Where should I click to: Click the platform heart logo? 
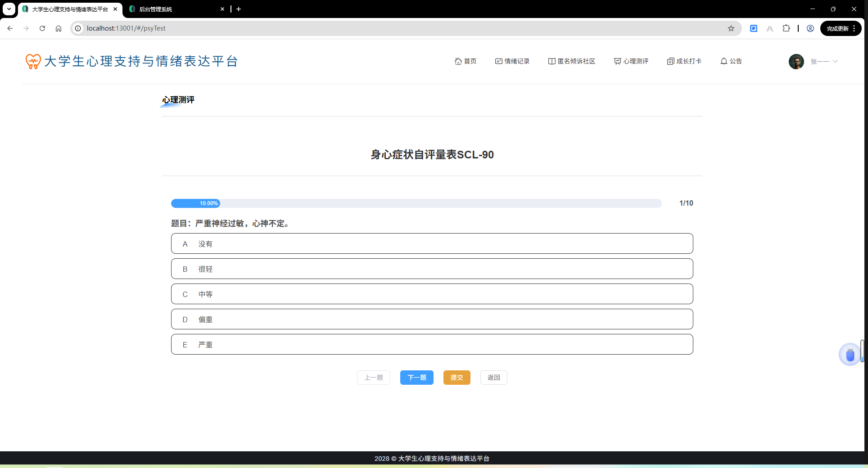point(32,61)
